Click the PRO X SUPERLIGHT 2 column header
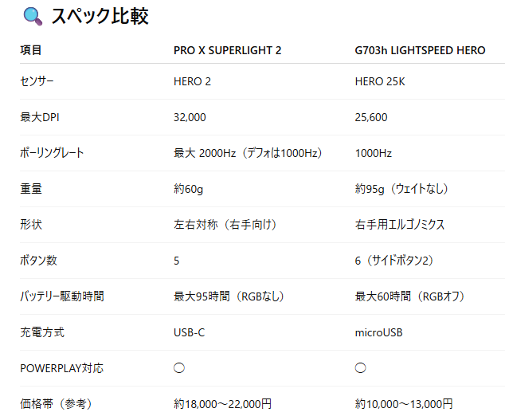The width and height of the screenshot is (505, 420). (227, 50)
